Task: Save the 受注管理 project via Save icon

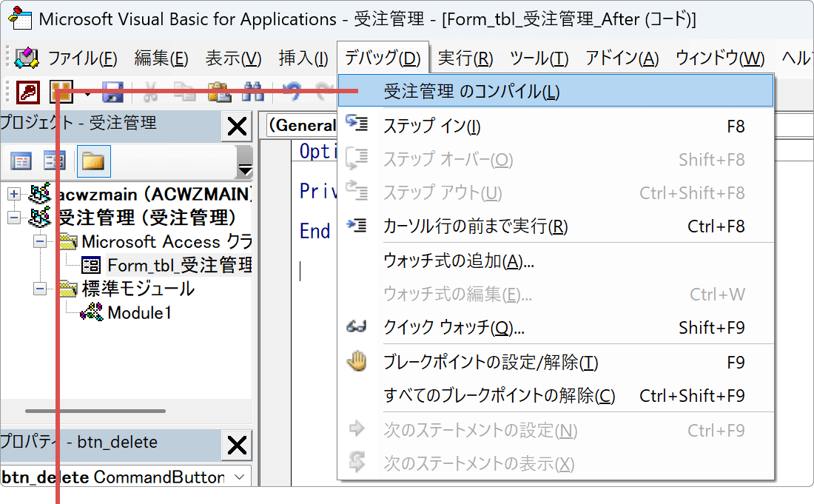Action: 111,90
